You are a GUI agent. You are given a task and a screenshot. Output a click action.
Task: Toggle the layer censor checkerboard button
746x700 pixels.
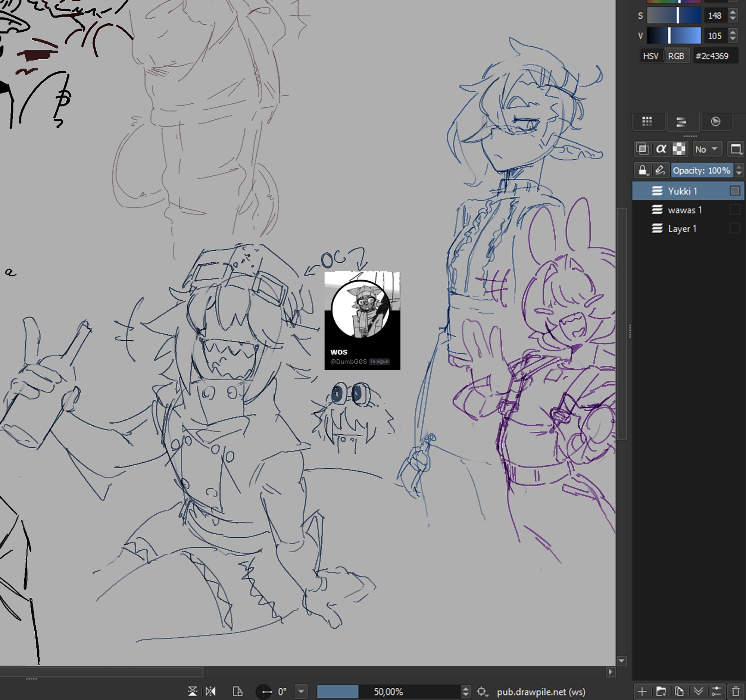coord(679,149)
